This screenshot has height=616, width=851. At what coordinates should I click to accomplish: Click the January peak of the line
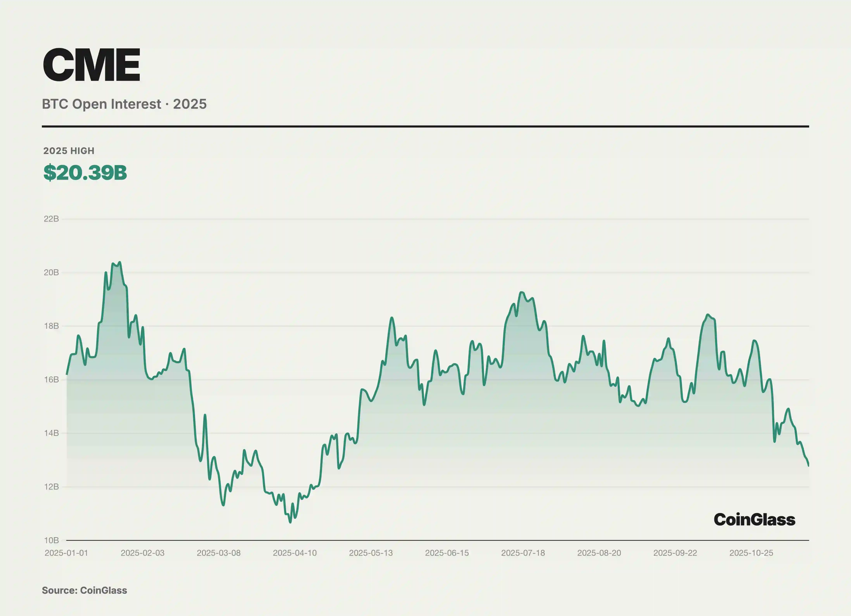[x=119, y=263]
